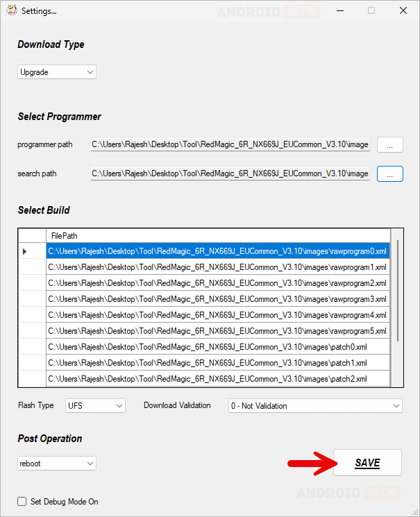The width and height of the screenshot is (420, 517).
Task: Click the row selector arrow indicator
Action: click(26, 251)
